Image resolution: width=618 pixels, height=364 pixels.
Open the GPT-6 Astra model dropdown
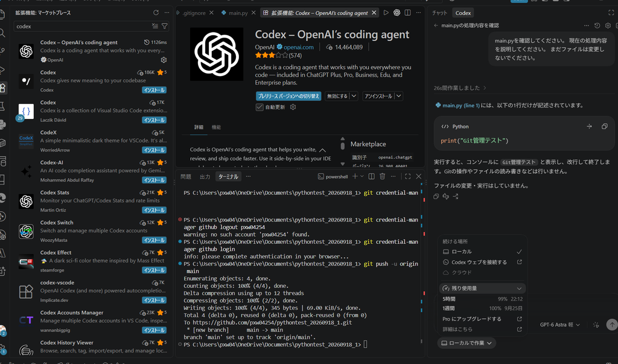tap(559, 325)
